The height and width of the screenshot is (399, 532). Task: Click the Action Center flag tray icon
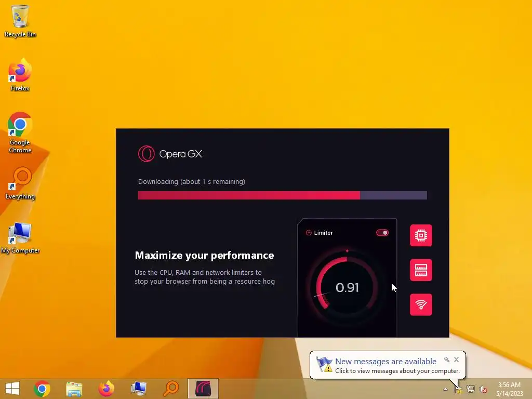[x=458, y=389]
